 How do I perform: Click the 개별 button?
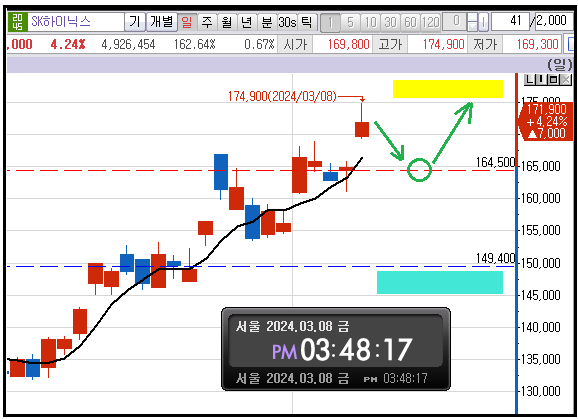[x=162, y=22]
